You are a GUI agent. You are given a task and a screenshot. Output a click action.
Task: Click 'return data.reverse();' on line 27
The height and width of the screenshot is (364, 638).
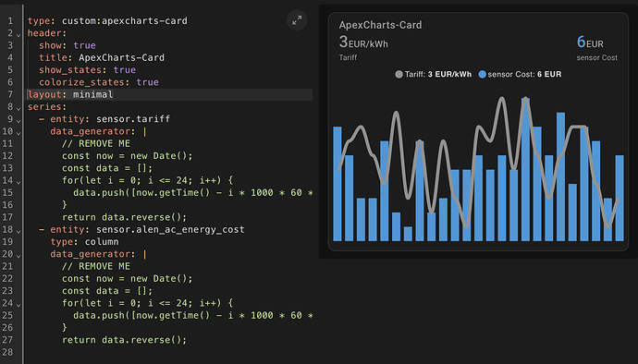pos(124,340)
